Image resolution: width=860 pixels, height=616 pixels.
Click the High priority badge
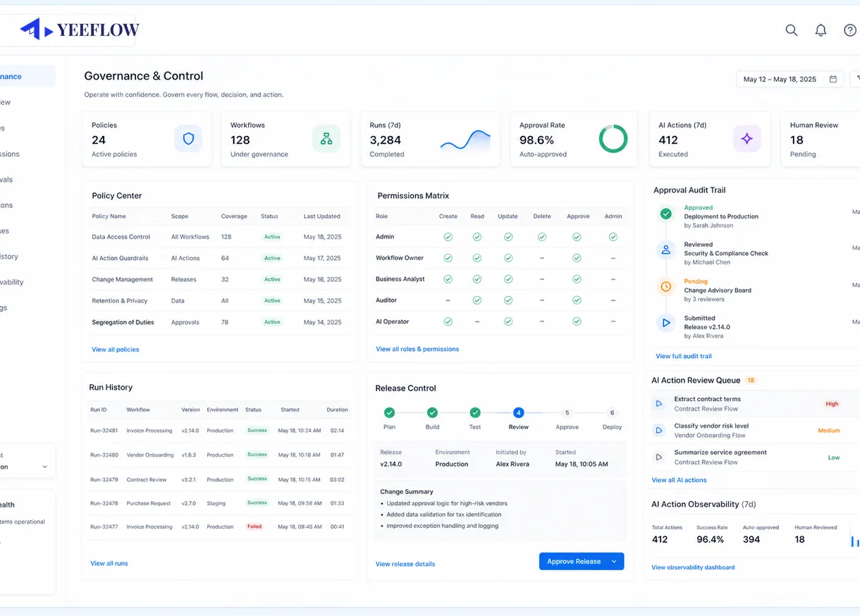point(832,404)
